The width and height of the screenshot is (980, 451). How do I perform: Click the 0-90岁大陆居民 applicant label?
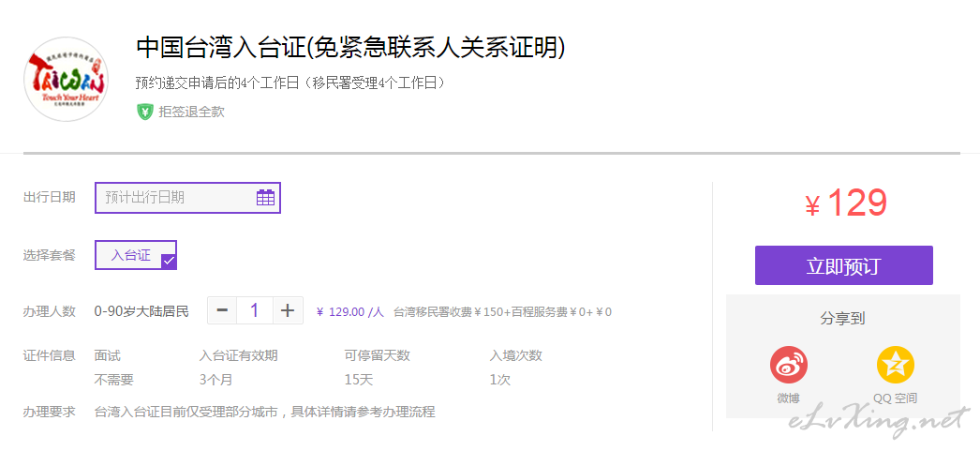141,311
